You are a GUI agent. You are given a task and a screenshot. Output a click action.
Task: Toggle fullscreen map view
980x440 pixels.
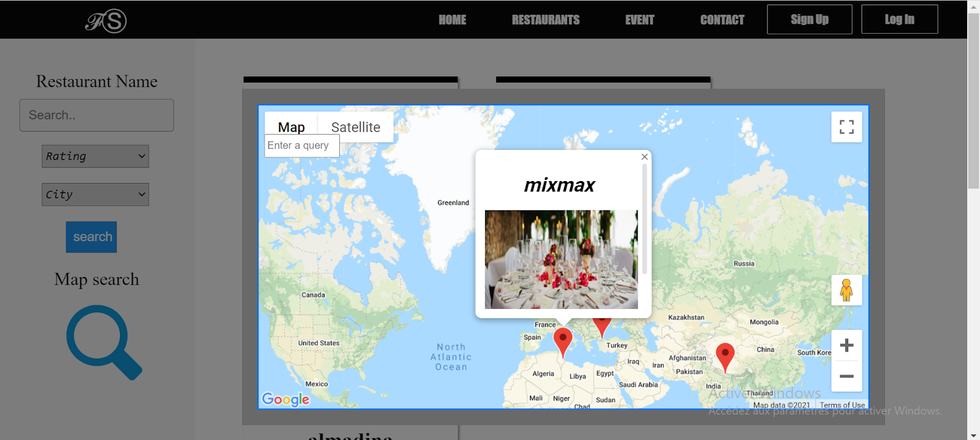pyautogui.click(x=846, y=127)
